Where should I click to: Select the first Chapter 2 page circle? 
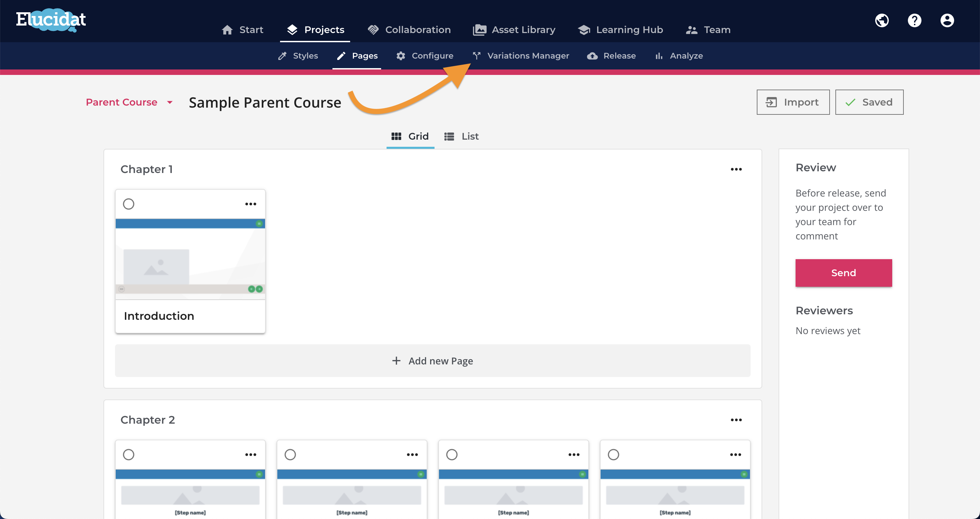129,455
